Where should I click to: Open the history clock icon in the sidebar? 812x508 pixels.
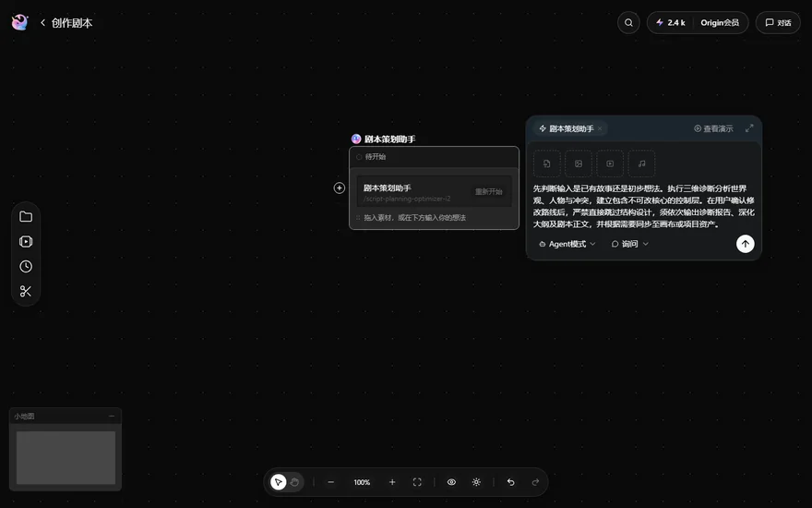(x=26, y=266)
